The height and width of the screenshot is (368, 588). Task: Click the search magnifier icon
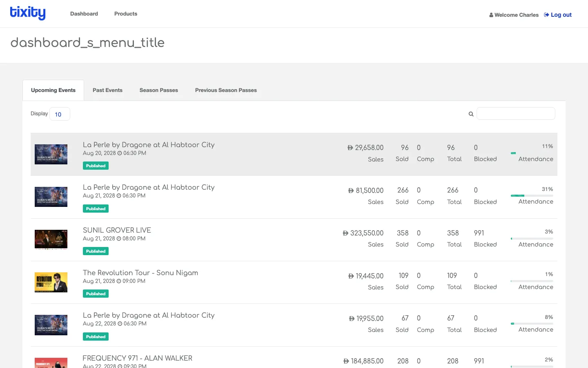(x=471, y=114)
